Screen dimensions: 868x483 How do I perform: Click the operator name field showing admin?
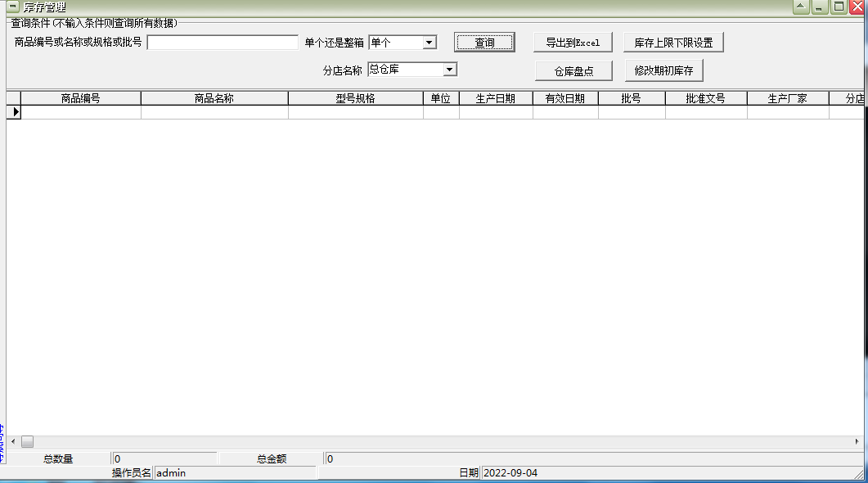point(229,472)
